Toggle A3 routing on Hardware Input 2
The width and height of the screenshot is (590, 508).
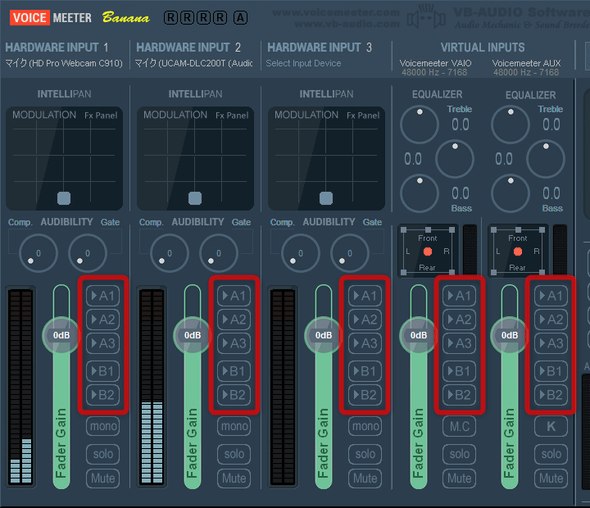[234, 343]
